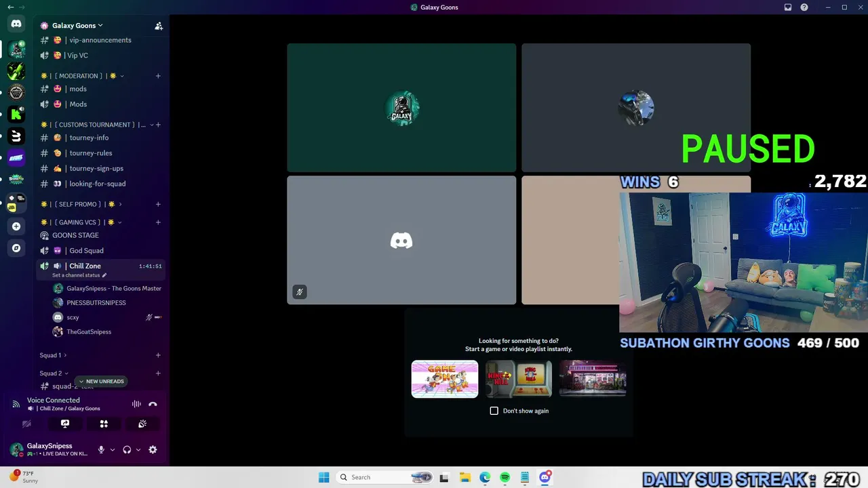This screenshot has height=488, width=868.
Task: Collapse the CUSTOMS TOURNAMENT category
Action: [151, 125]
